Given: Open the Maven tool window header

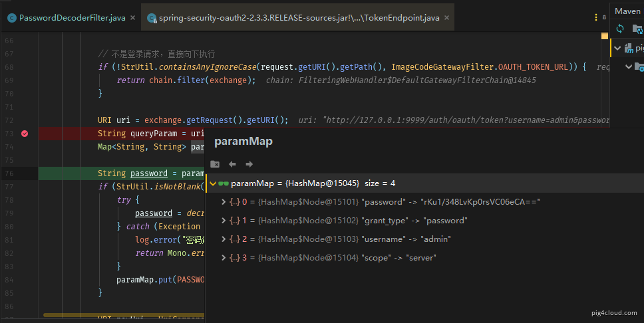Looking at the screenshot, I should click(627, 11).
